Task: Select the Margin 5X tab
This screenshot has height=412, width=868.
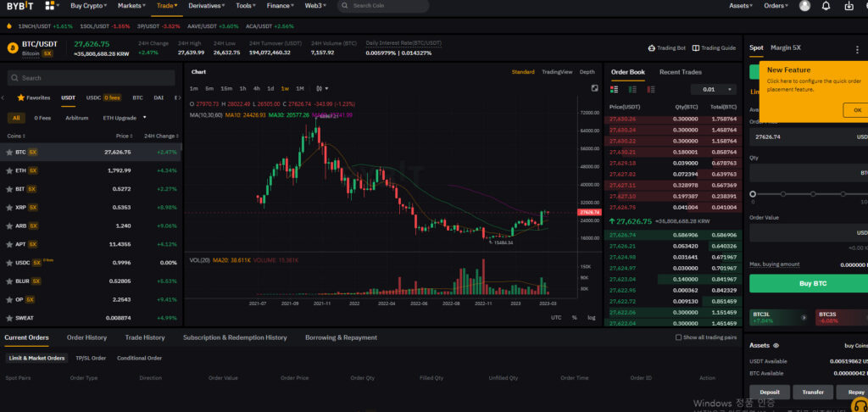Action: pos(786,47)
